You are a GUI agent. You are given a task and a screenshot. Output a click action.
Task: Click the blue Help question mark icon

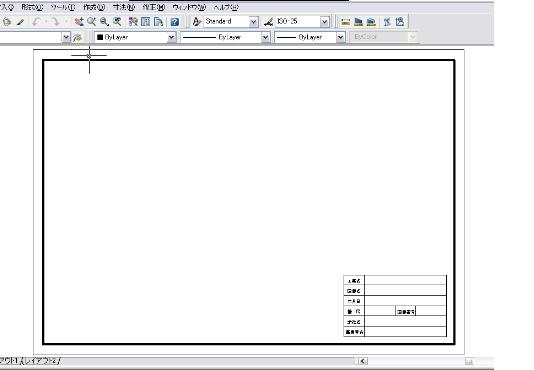coord(175,22)
